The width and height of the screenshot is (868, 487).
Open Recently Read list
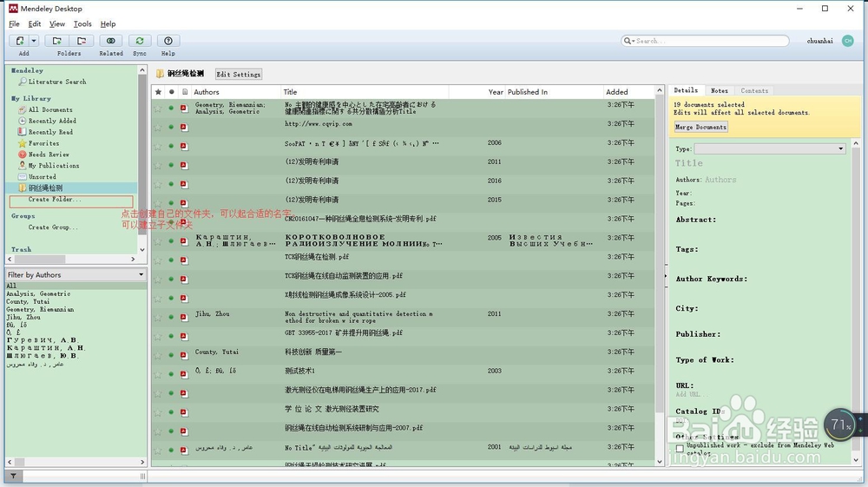coord(50,132)
